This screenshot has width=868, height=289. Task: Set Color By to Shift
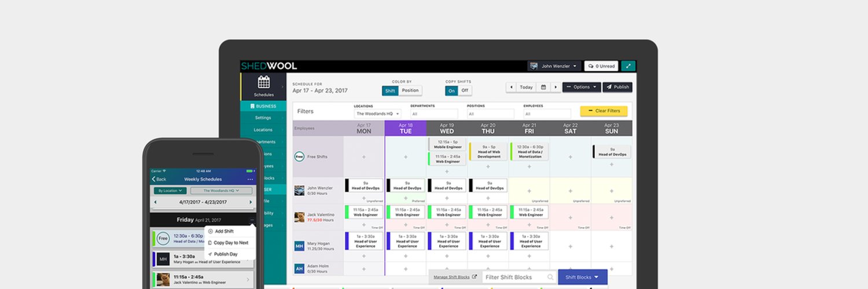point(390,91)
